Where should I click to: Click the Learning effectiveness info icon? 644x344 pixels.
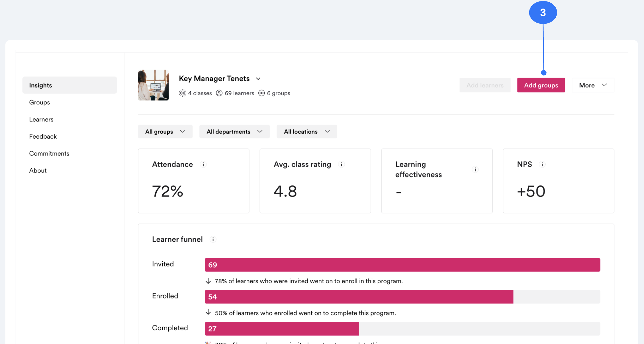tap(475, 169)
